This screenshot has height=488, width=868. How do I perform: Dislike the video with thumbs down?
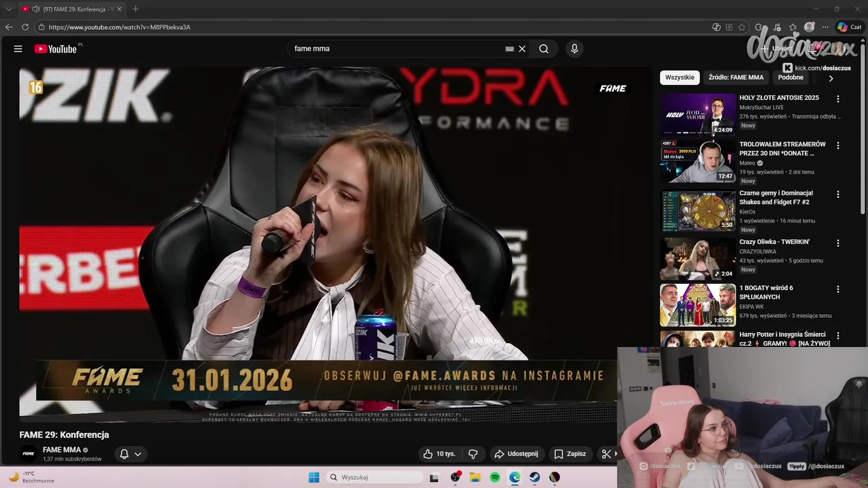473,454
